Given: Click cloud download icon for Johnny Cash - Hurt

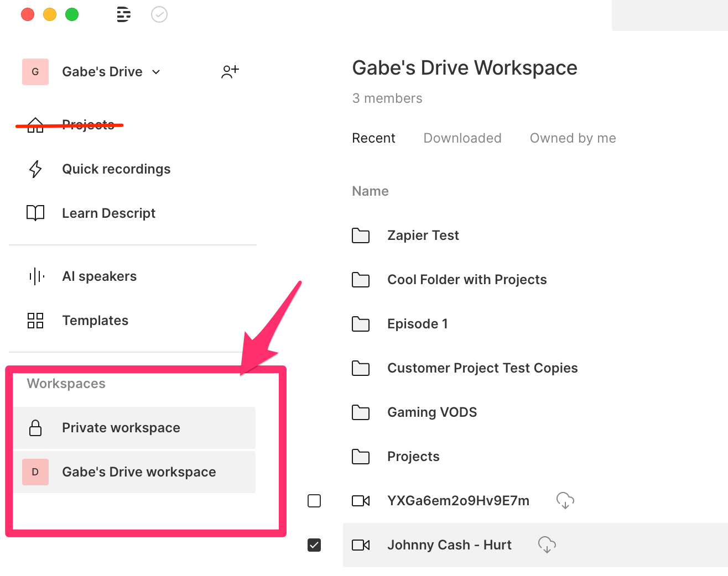Looking at the screenshot, I should coord(547,545).
